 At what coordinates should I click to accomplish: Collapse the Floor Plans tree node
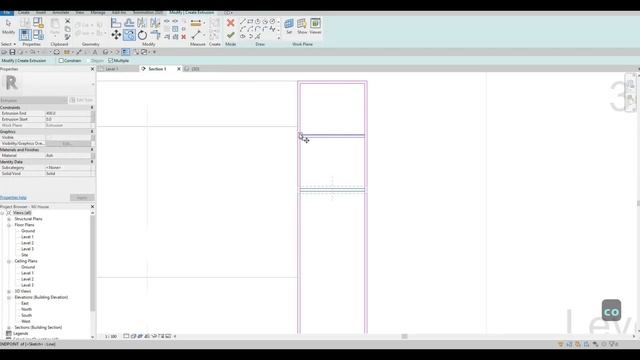9,225
